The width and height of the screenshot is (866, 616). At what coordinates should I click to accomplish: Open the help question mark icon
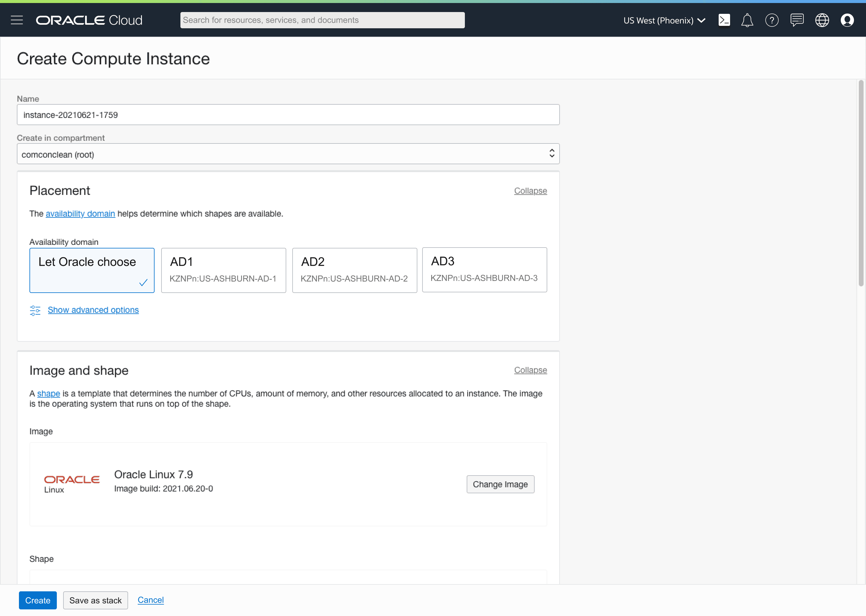(772, 20)
